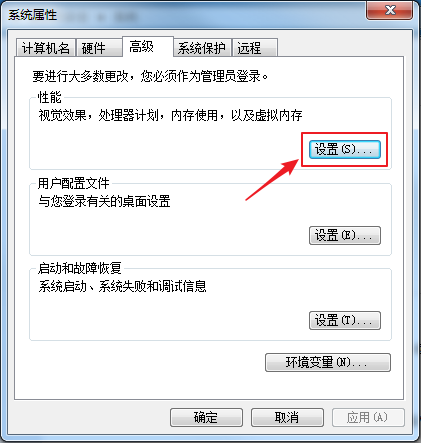This screenshot has width=421, height=443.
Task: Click the 系统属性 title bar text
Action: click(x=33, y=15)
